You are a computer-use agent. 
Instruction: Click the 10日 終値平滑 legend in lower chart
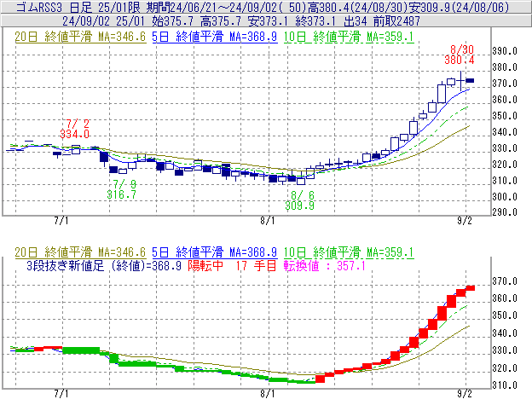(349, 252)
